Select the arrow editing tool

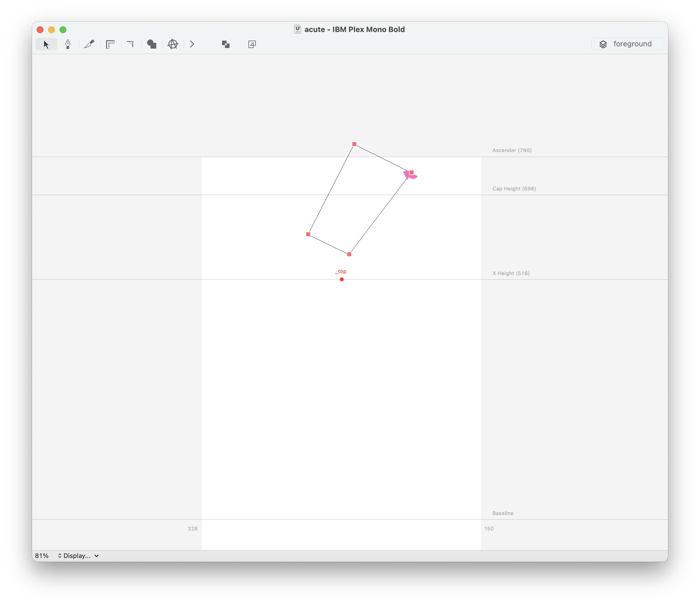tap(46, 44)
